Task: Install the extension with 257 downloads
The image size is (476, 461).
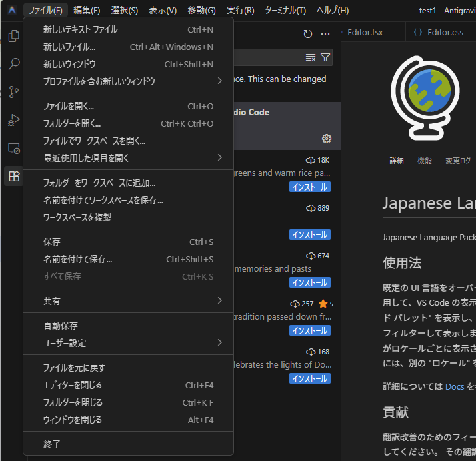Action: click(x=309, y=330)
